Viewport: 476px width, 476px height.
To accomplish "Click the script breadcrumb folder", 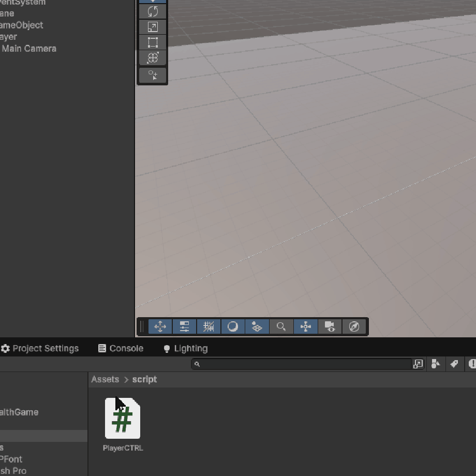I will 144,379.
